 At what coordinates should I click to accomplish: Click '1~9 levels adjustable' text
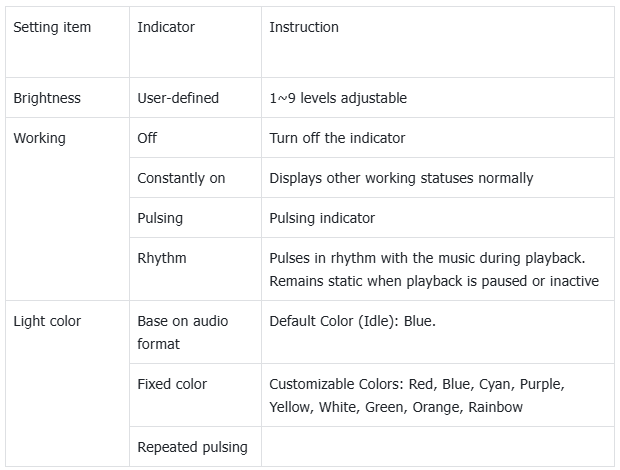(338, 98)
